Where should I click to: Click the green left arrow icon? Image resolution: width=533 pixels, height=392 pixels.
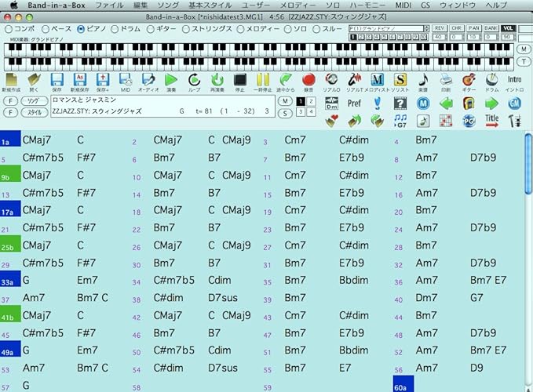coord(446,103)
